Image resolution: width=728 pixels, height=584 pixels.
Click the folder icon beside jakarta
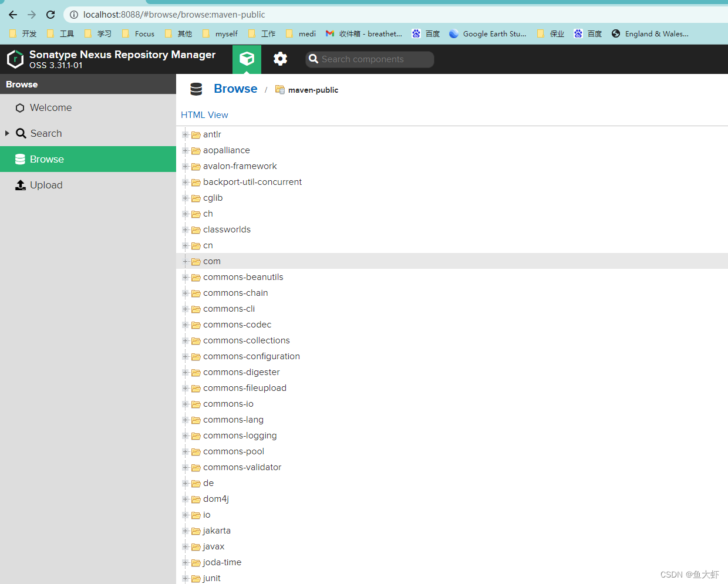(x=196, y=531)
